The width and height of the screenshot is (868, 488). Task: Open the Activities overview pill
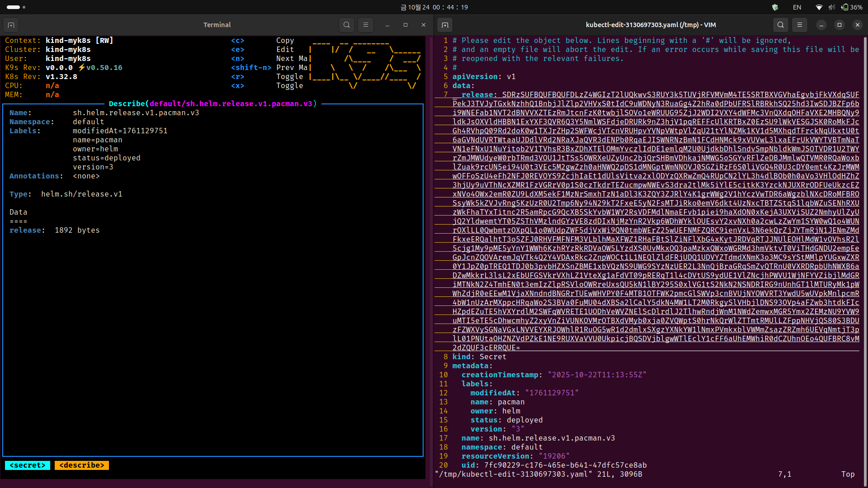tap(16, 7)
